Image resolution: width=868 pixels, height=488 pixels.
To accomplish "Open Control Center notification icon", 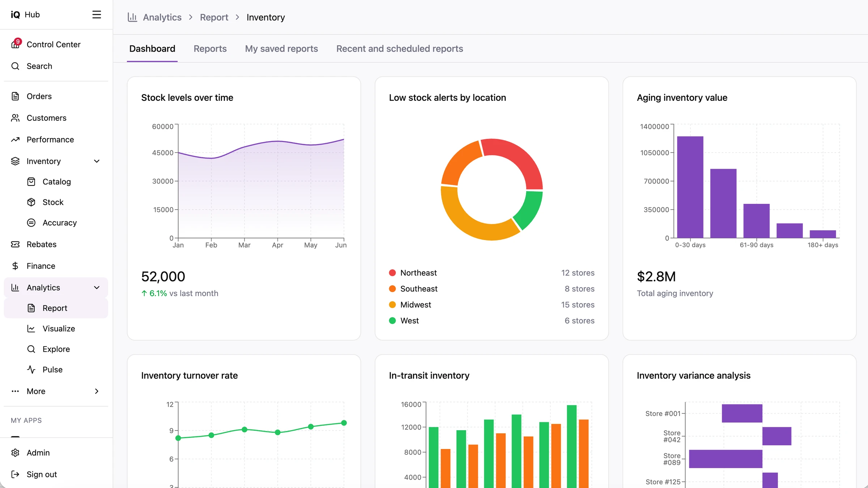I will pos(16,44).
